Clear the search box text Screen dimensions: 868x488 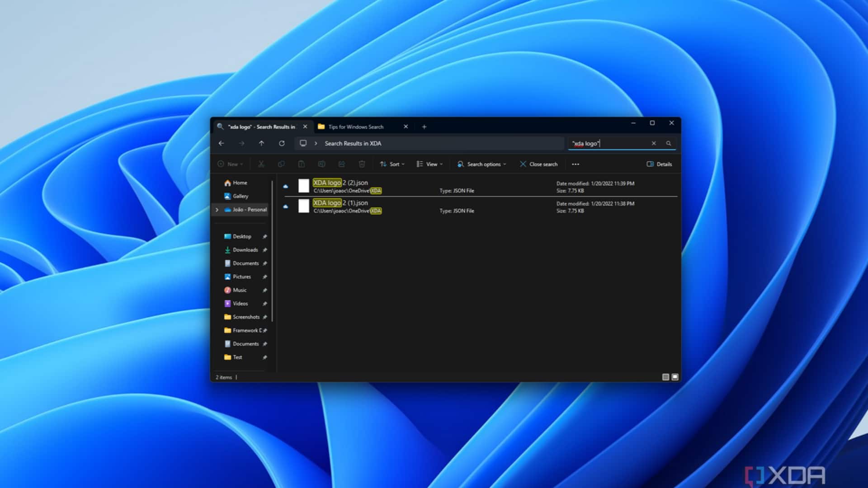(654, 143)
